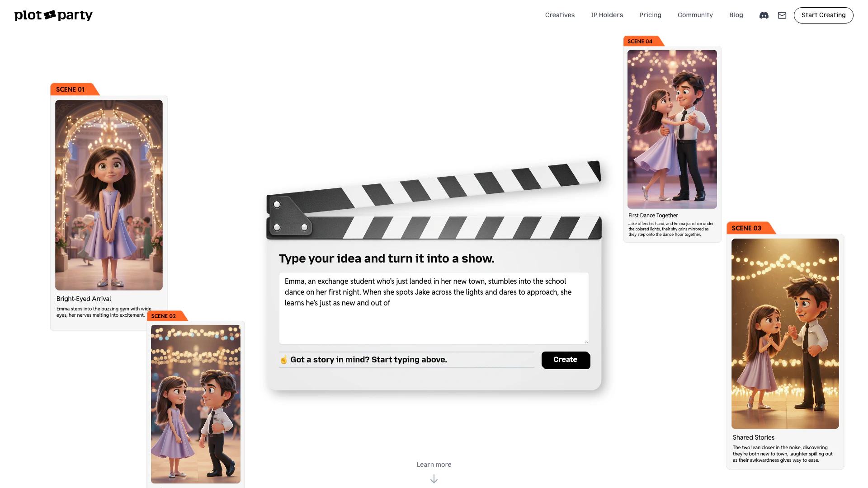
Task: Click the down arrow below Learn more
Action: 434,479
